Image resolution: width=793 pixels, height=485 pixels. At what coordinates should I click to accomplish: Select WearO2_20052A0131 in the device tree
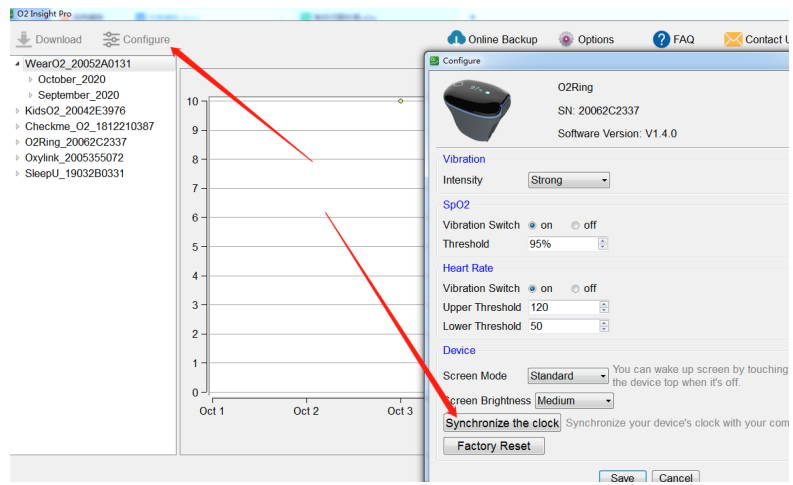tap(78, 64)
